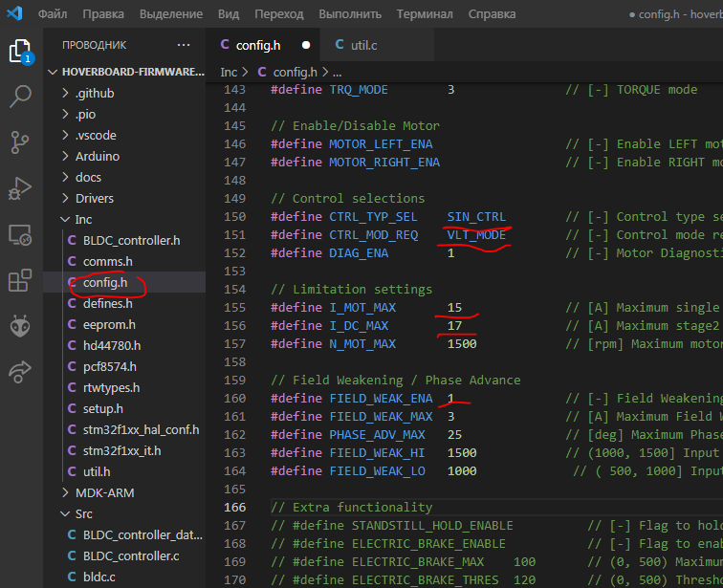
Task: Expand the Drivers folder
Action: pyautogui.click(x=94, y=198)
